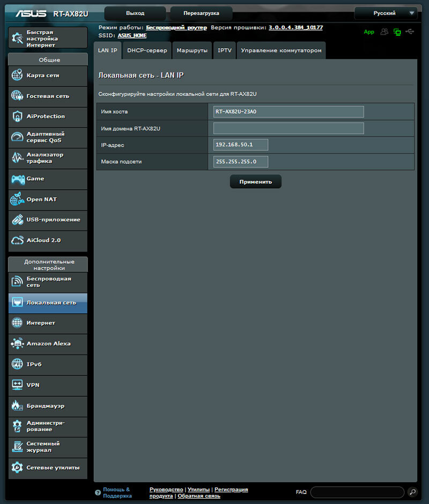Open the Русский language dropdown
Screen dimensions: 429x504
point(386,13)
